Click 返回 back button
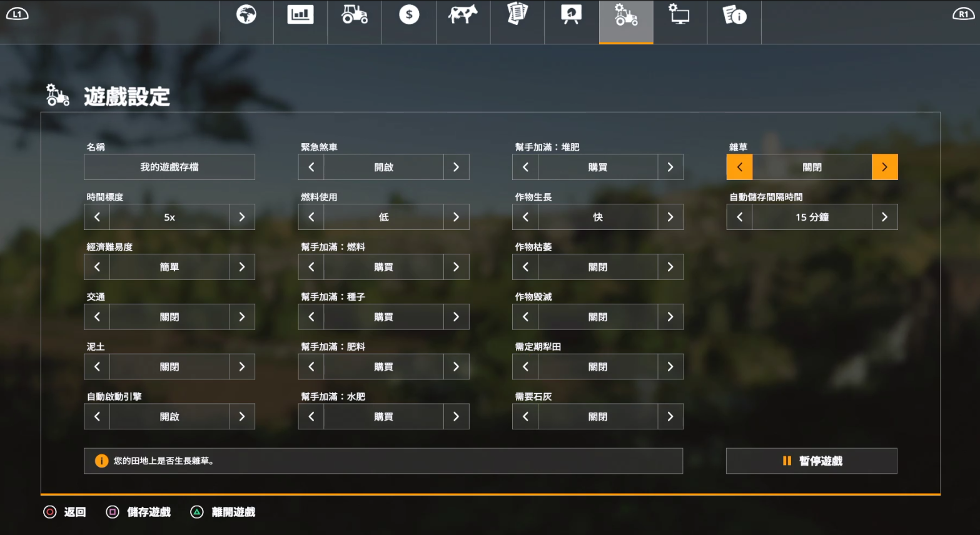 pyautogui.click(x=64, y=512)
